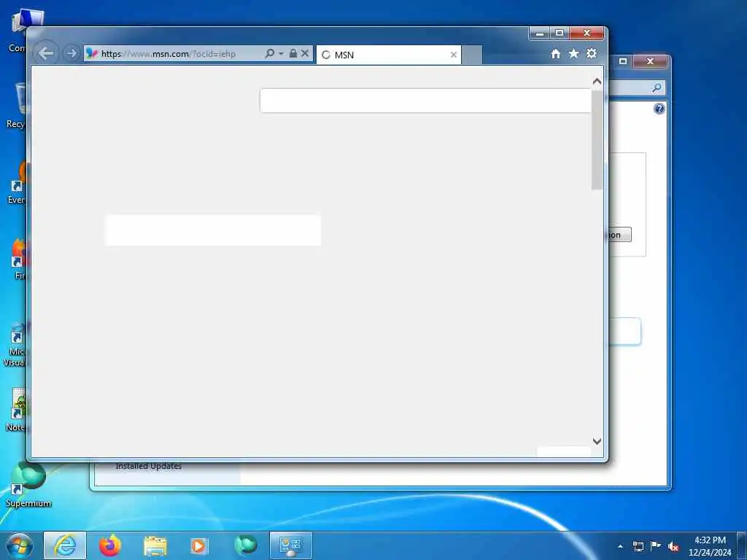747x560 pixels.
Task: Go back with Internet Explorer's back arrow
Action: (x=46, y=53)
